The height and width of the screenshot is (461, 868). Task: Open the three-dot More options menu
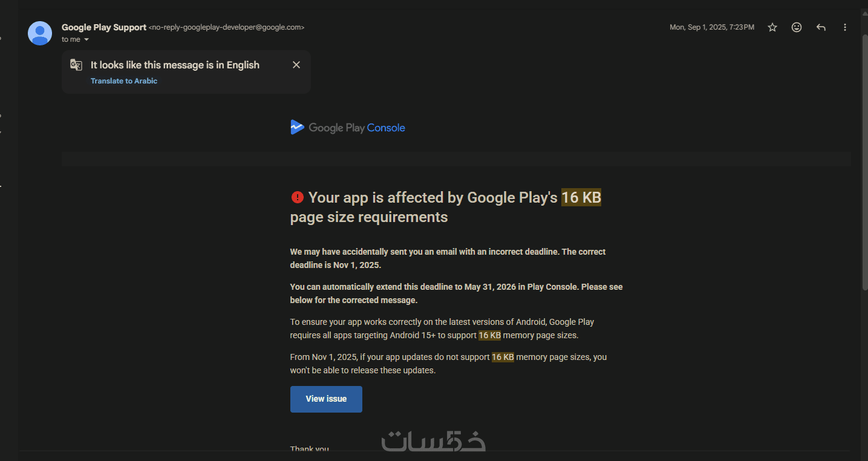click(x=845, y=27)
